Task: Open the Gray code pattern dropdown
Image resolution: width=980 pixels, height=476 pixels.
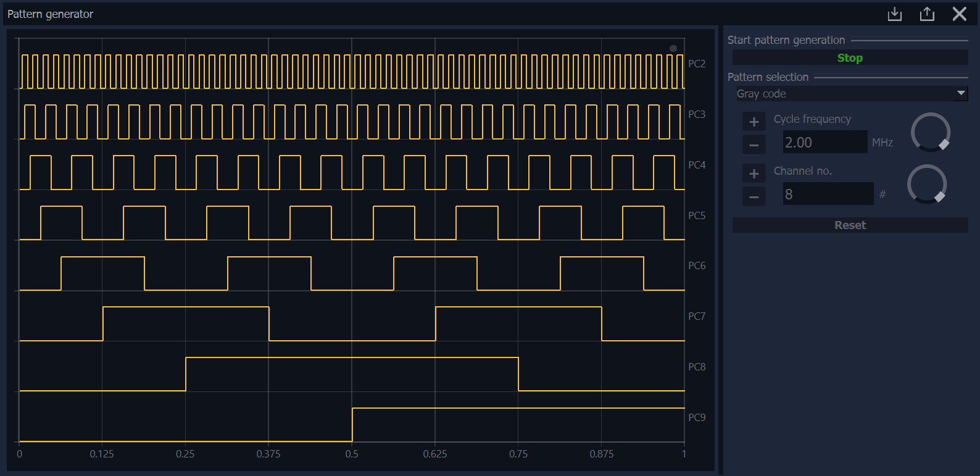Action: tap(842, 94)
